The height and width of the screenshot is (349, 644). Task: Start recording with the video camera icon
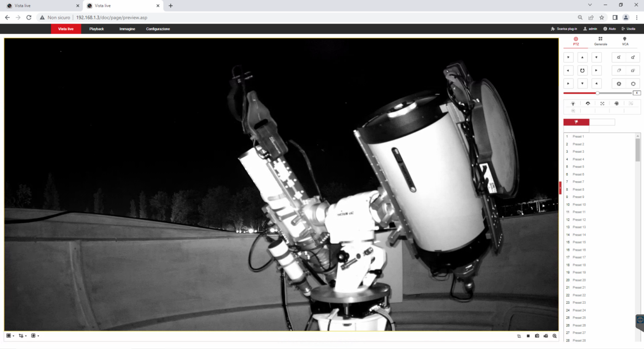546,336
